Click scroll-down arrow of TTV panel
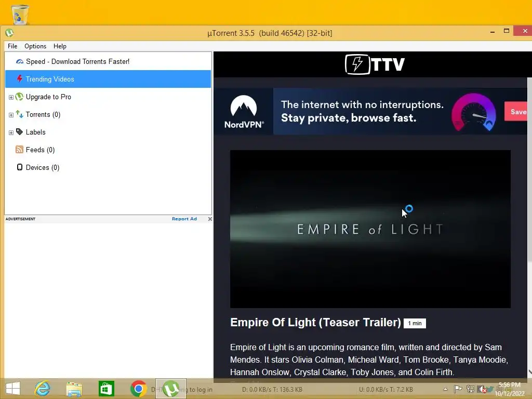 point(529,373)
